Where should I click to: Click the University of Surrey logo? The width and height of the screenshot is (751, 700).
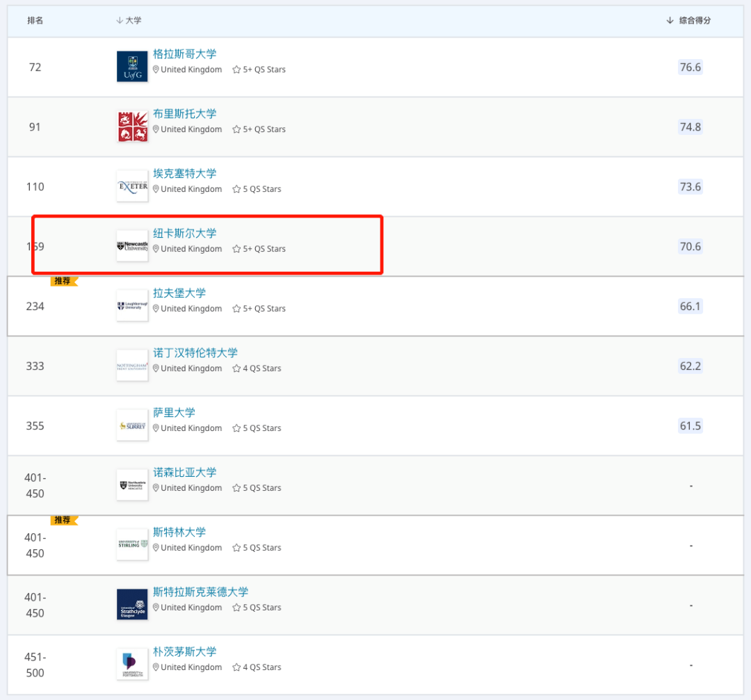pyautogui.click(x=132, y=425)
